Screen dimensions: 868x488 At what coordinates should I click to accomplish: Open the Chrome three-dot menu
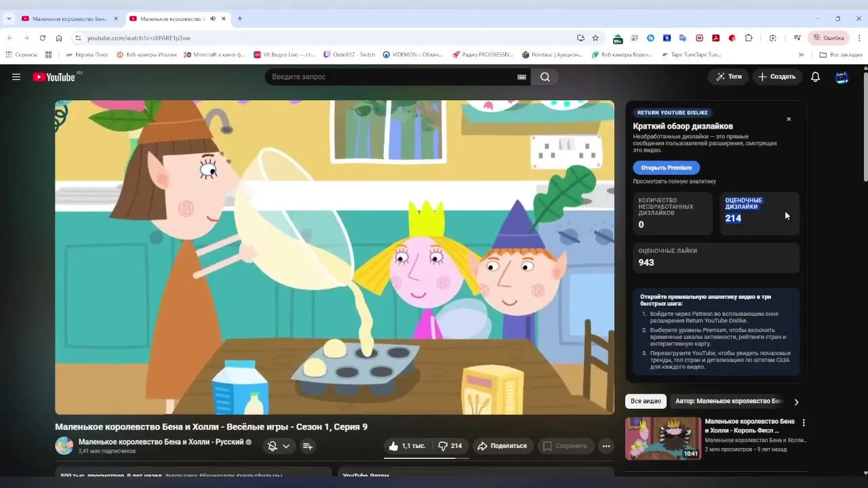pyautogui.click(x=859, y=38)
